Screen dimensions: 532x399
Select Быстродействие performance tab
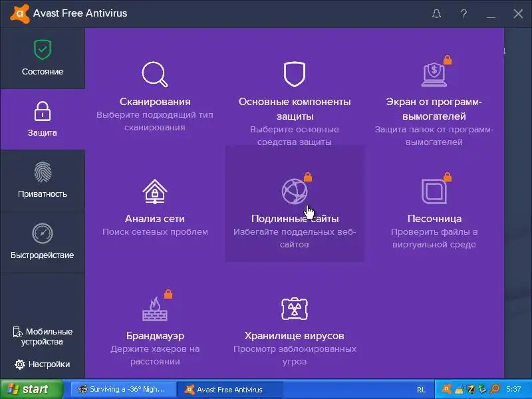(43, 241)
